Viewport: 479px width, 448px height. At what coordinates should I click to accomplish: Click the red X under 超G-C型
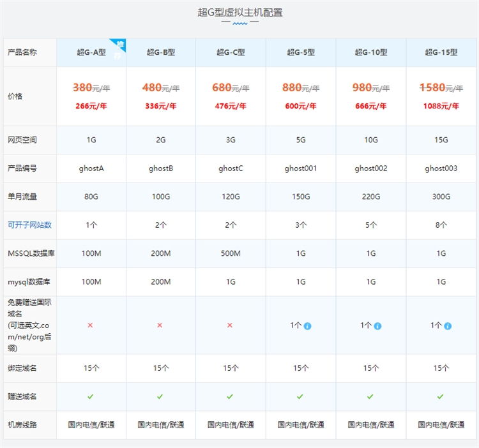[230, 325]
